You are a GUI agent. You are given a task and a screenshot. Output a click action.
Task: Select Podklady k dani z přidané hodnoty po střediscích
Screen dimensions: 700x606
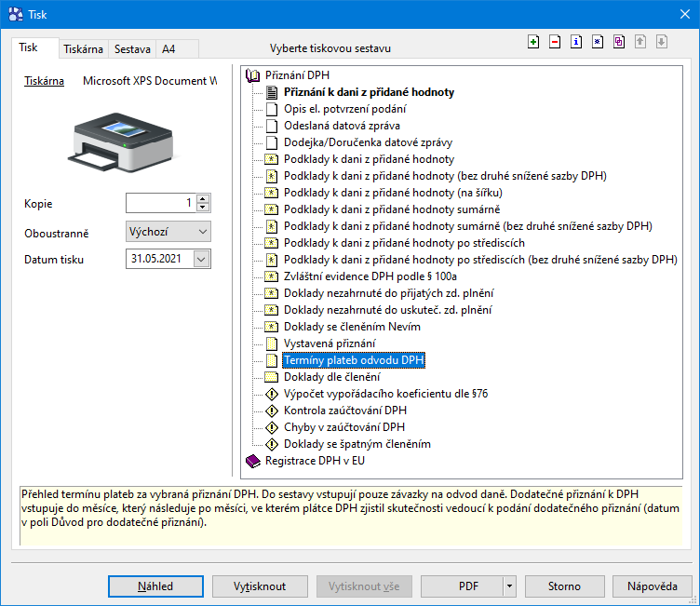pyautogui.click(x=404, y=243)
